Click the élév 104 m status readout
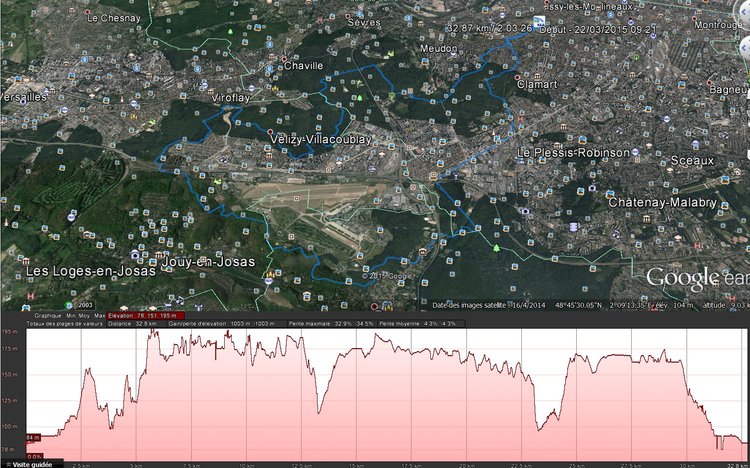 [x=676, y=305]
